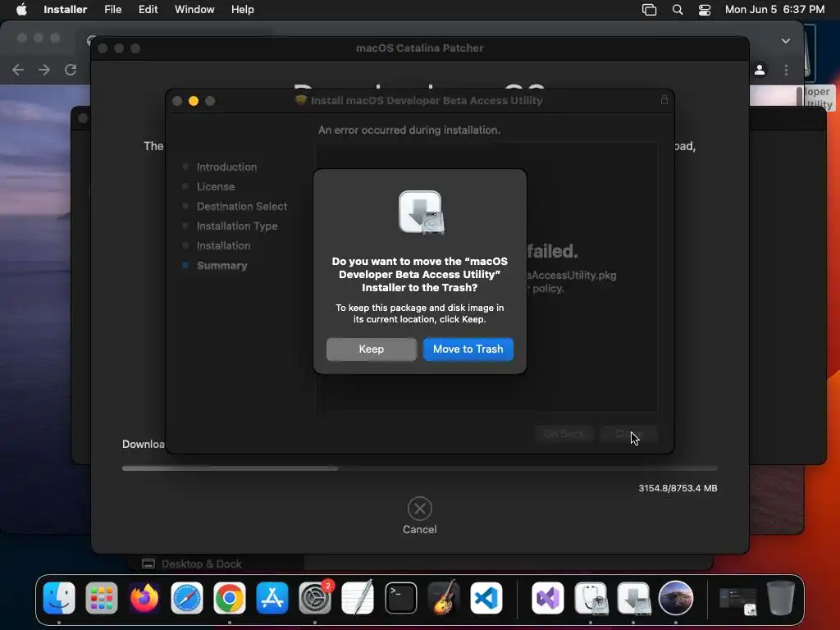Reload the page in the browser window
Image resolution: width=840 pixels, height=630 pixels.
click(x=71, y=70)
